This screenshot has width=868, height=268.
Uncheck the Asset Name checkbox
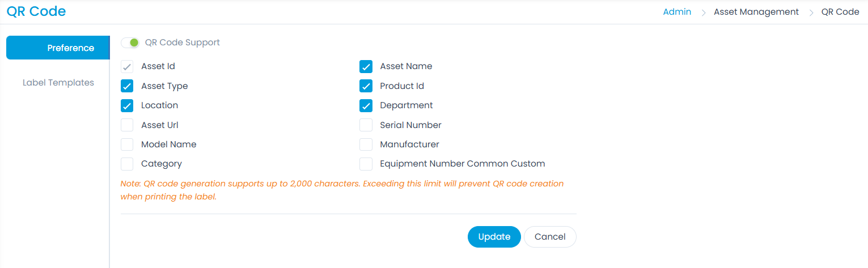pyautogui.click(x=366, y=67)
